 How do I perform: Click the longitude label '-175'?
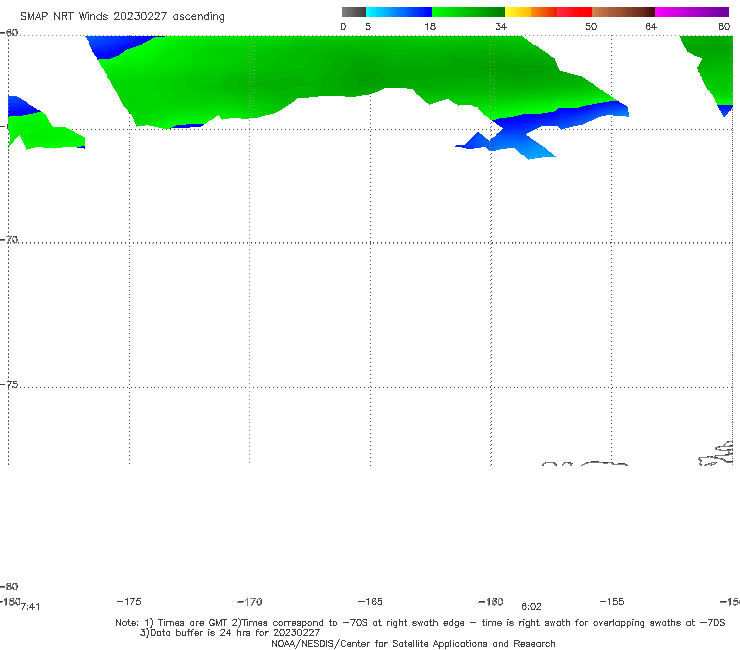click(x=129, y=601)
